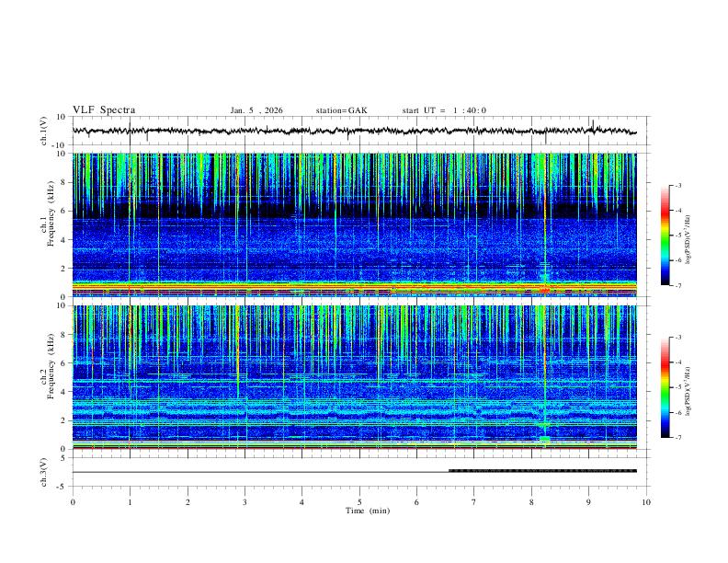Click the "6" kHz tick of ch.2 spectrogram
Image resolution: width=728 pixels, height=563 pixels.
coord(64,363)
